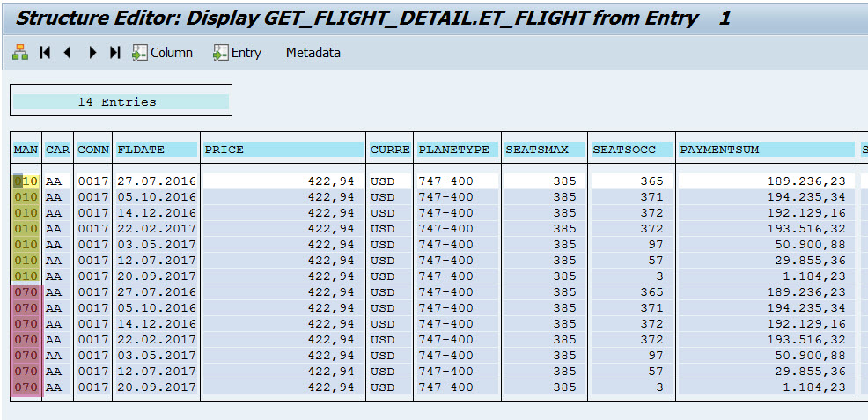Viewport: 868px width, 420px height.
Task: Click the SEATSOCC column header
Action: pos(631,150)
